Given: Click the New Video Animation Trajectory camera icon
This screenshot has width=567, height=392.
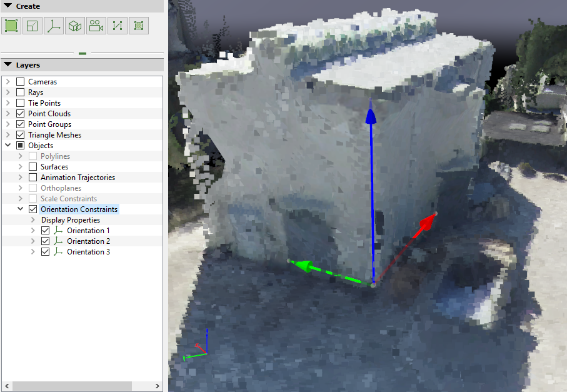Looking at the screenshot, I should pos(96,26).
